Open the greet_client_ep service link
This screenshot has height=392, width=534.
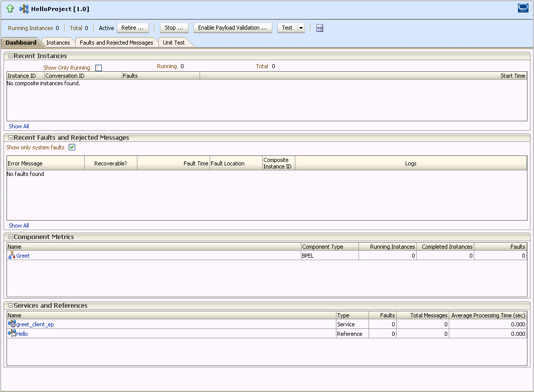(35, 324)
